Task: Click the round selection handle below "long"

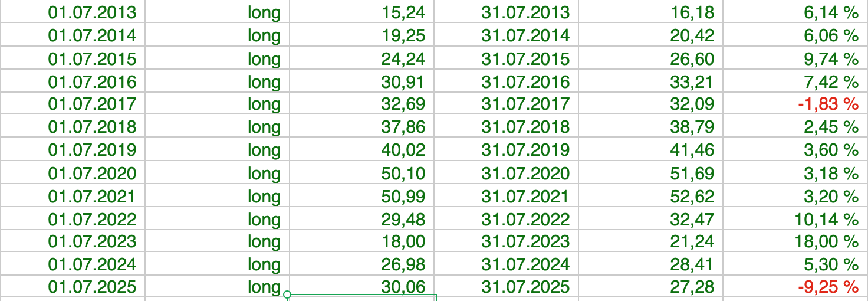Action: click(x=287, y=295)
